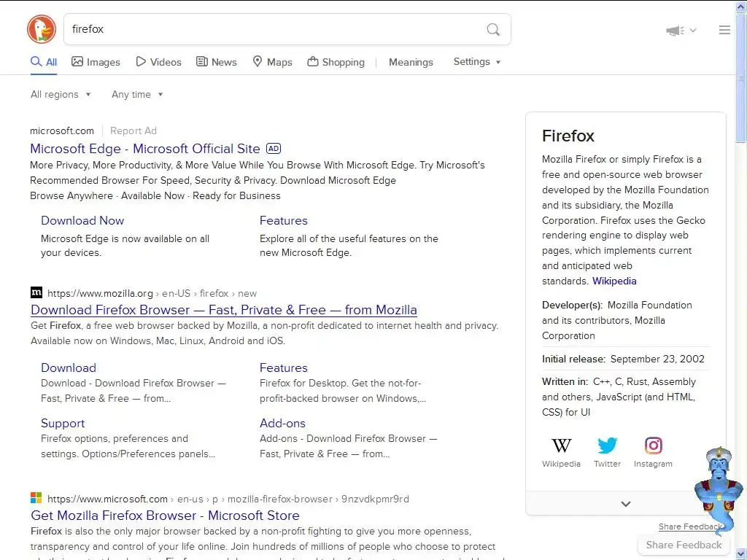
Task: Open the All regions filter dropdown
Action: coord(61,94)
